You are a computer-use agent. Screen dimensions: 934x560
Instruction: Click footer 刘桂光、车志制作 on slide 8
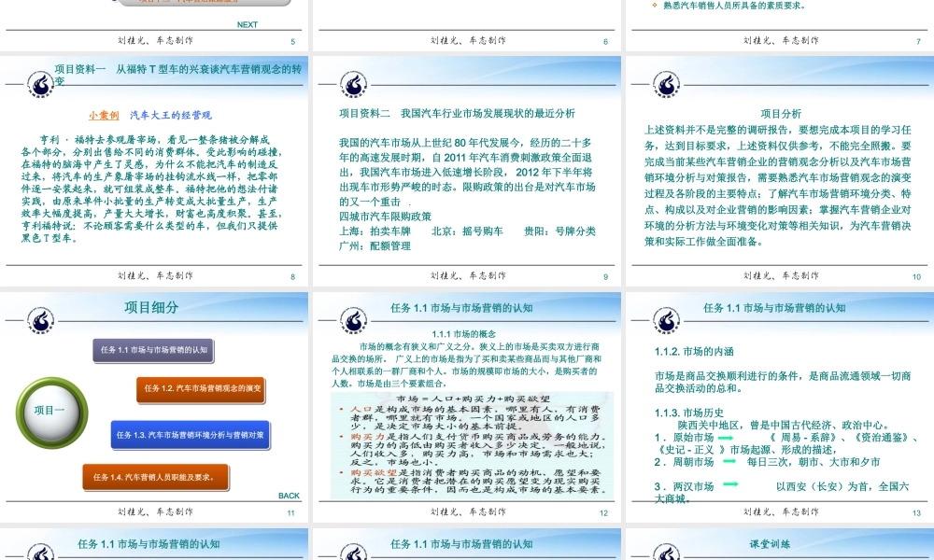(x=155, y=275)
